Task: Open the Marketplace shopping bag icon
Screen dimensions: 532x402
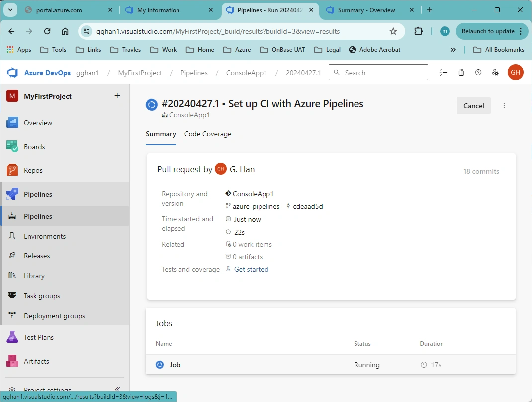Action: coord(461,72)
